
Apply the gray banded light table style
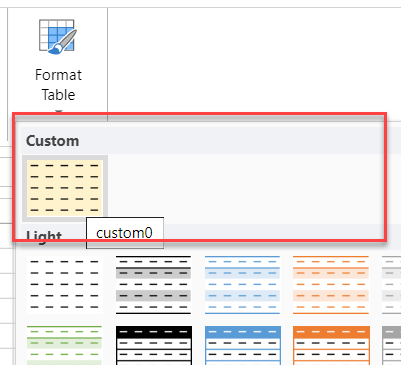point(391,285)
